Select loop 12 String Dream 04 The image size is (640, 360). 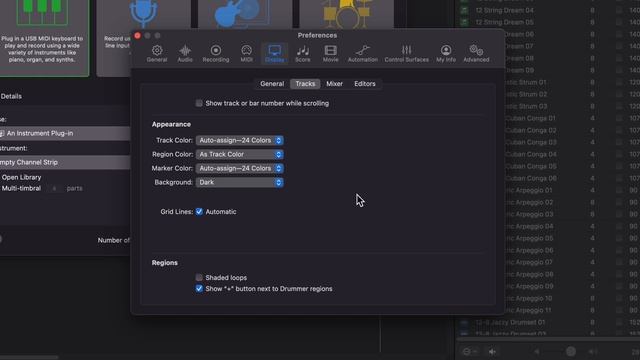tap(504, 10)
